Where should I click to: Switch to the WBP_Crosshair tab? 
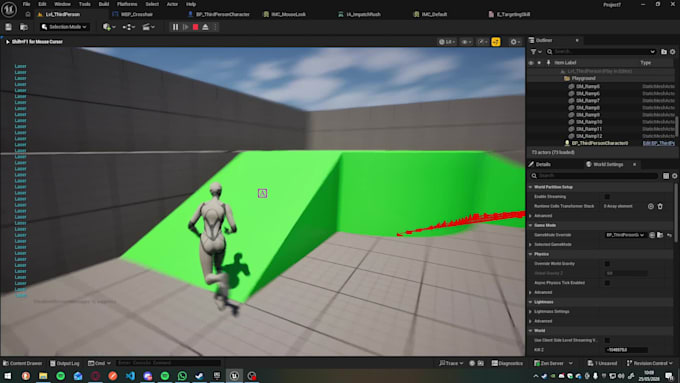click(x=137, y=14)
